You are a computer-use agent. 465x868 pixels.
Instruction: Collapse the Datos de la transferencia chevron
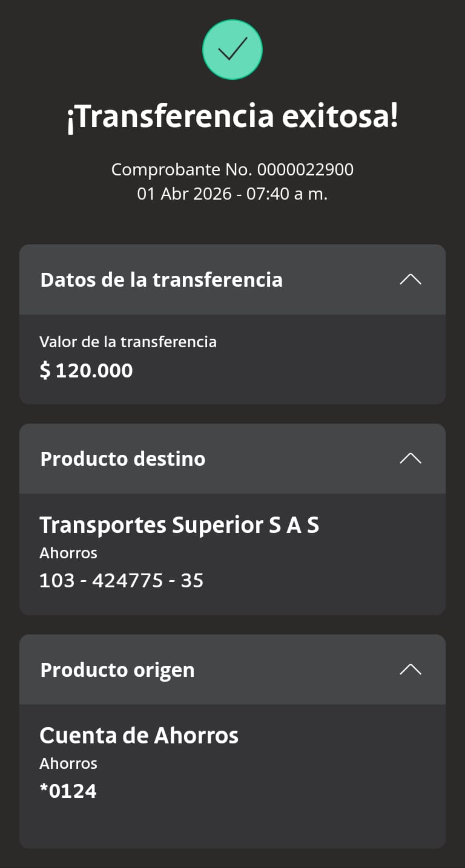(411, 279)
